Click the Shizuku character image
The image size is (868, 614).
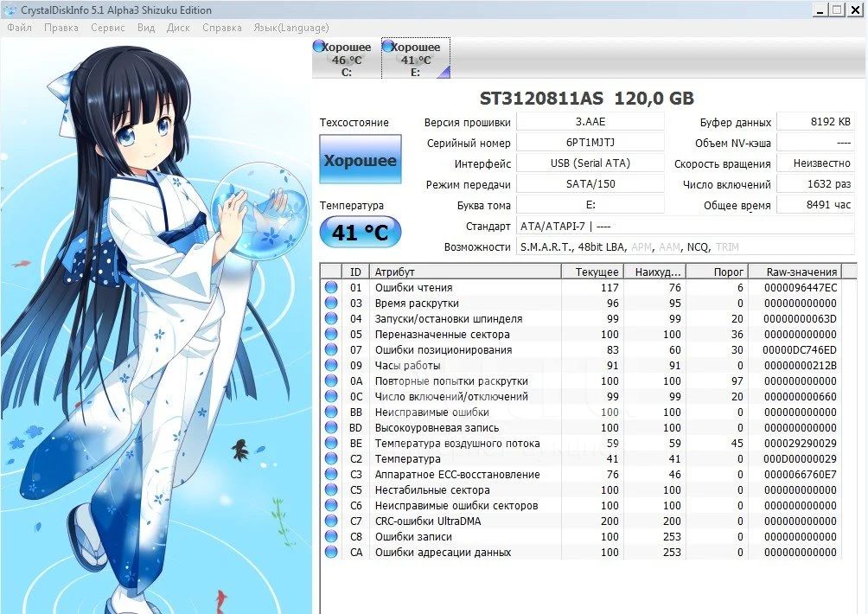(x=156, y=325)
